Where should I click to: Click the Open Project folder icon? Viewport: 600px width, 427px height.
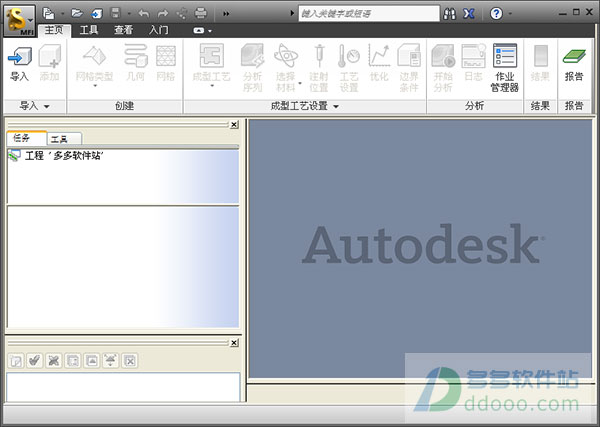tap(77, 13)
